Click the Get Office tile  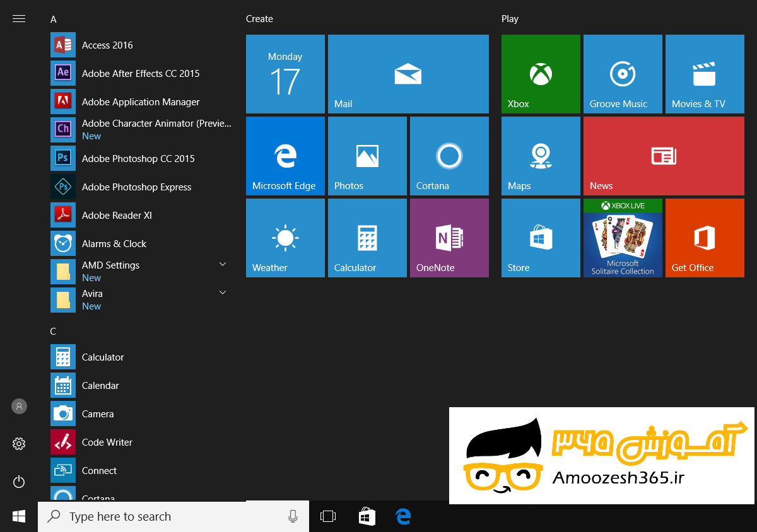pyautogui.click(x=705, y=238)
